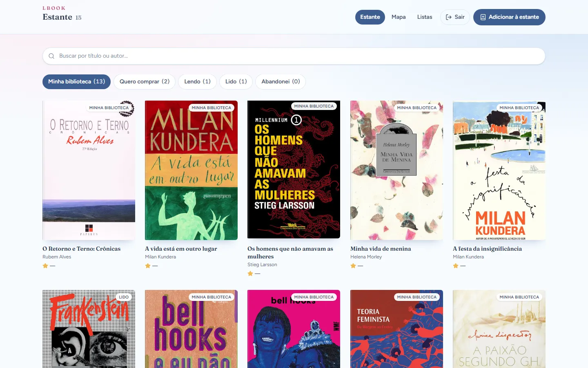Click title Minha vida de menina

(381, 249)
